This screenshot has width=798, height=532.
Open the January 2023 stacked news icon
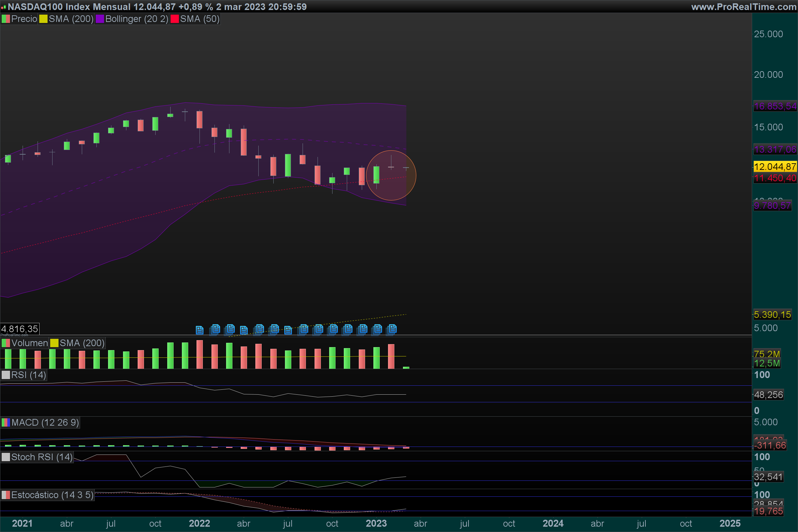(377, 329)
